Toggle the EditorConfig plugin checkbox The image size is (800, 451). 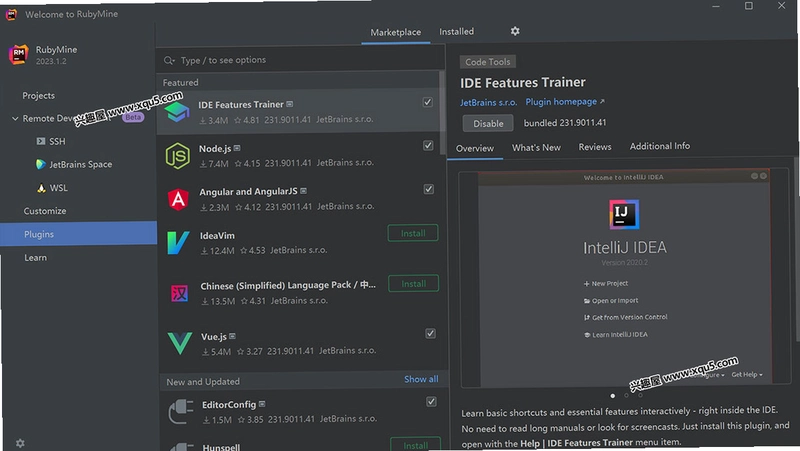tap(431, 402)
